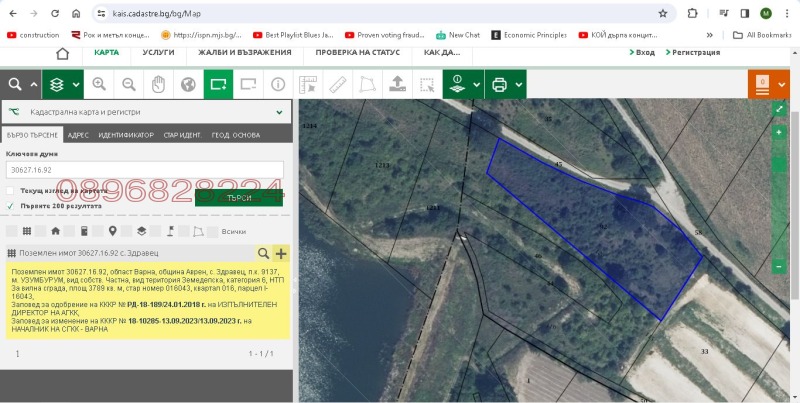Check the 'Текущ изглед на картата' checkbox
This screenshot has height=403, width=800.
[10, 190]
